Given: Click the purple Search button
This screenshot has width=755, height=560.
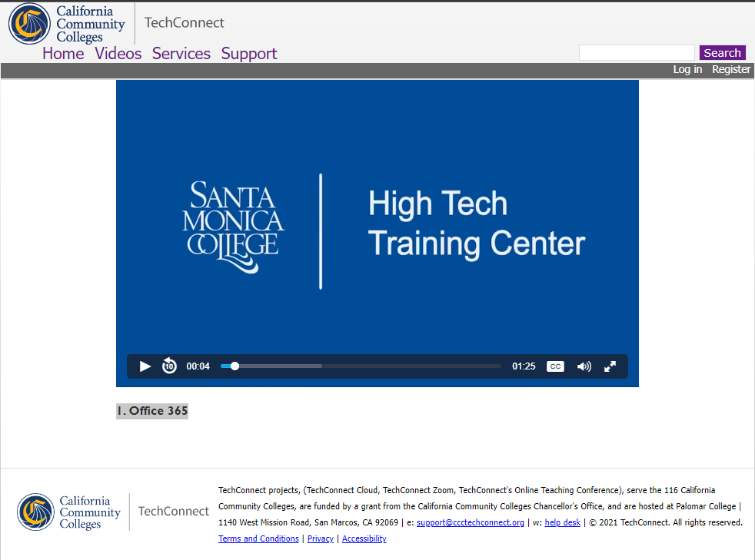Looking at the screenshot, I should tap(722, 52).
